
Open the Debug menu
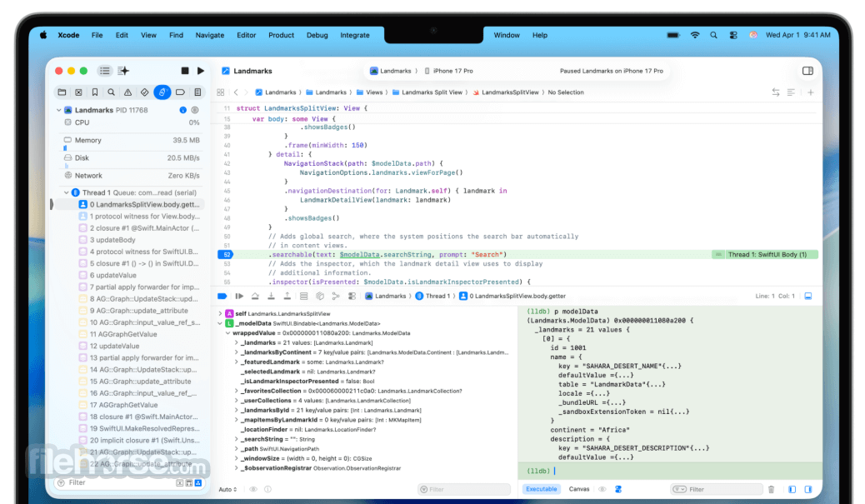point(317,35)
